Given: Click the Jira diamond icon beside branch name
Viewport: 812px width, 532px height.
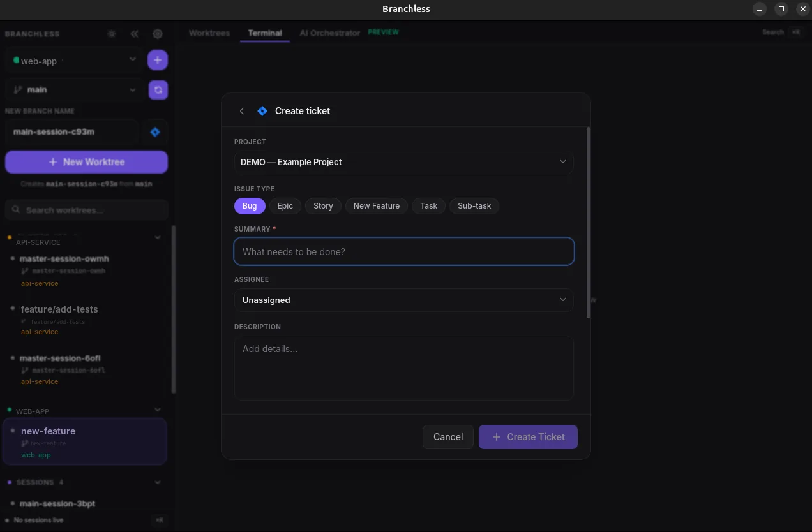Looking at the screenshot, I should (155, 132).
